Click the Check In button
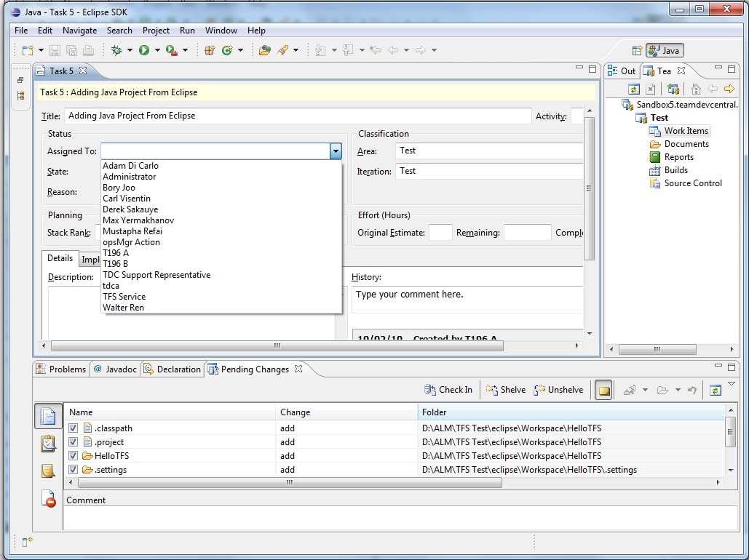This screenshot has height=560, width=749. [x=448, y=390]
